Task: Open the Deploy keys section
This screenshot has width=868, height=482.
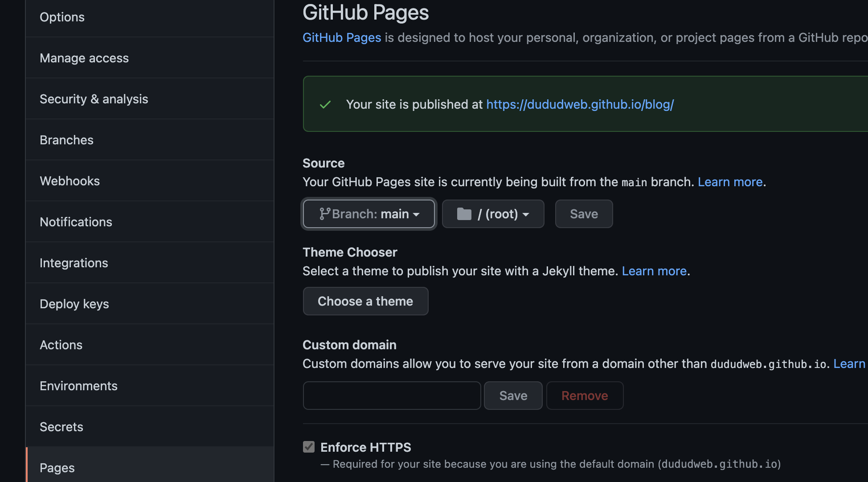Action: pyautogui.click(x=74, y=304)
